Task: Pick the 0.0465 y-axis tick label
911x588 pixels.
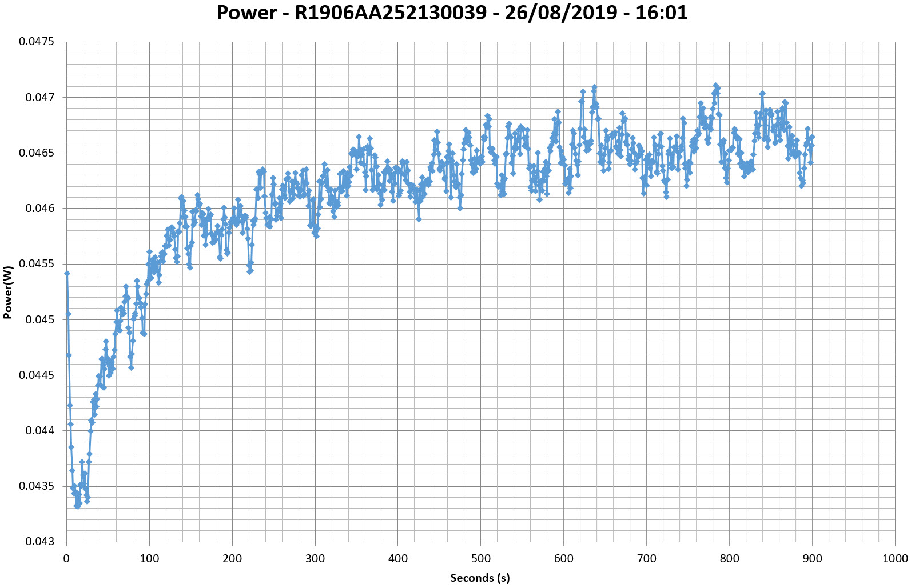Action: [x=36, y=153]
